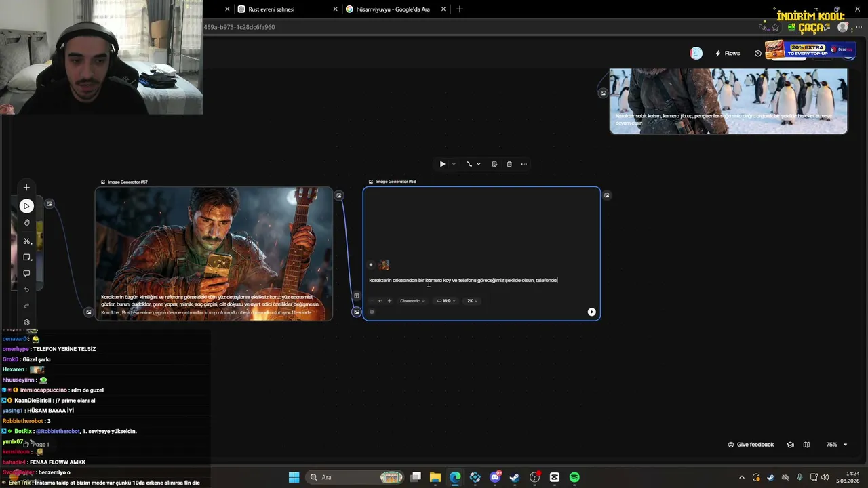Screen dimensions: 868x488
Task: Open the browser profile avatar
Action: point(843,27)
